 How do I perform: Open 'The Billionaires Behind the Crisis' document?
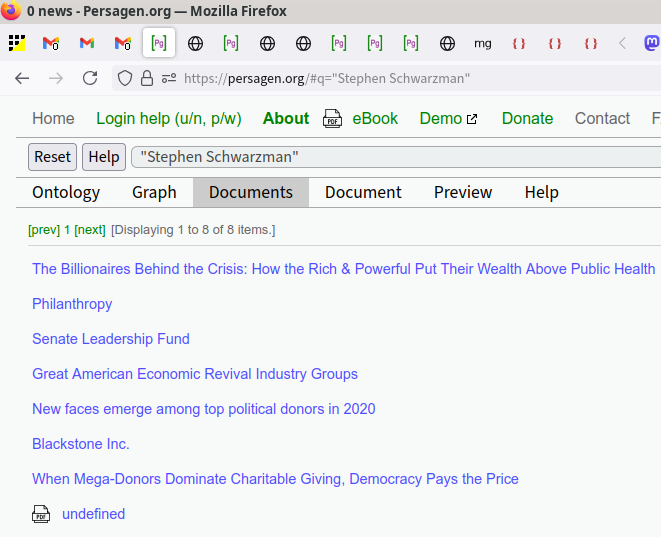[x=344, y=269]
